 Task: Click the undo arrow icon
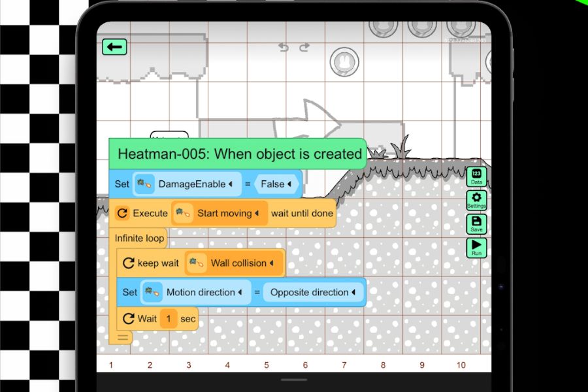click(284, 47)
